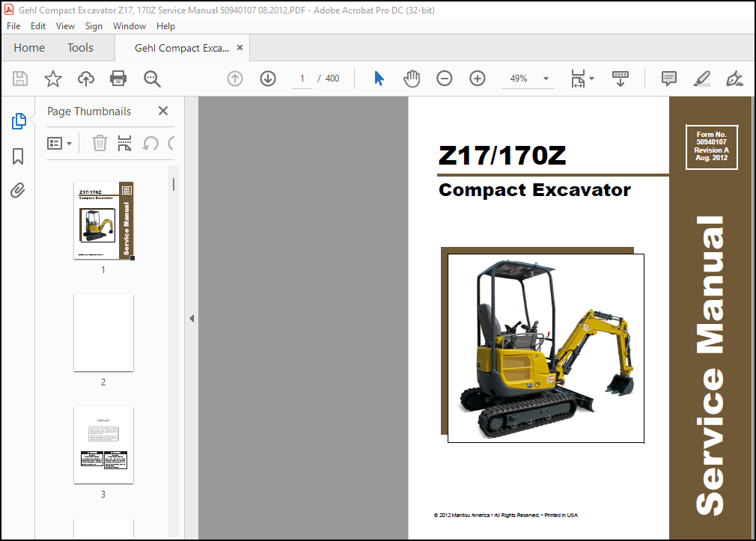Click the Compact Excavator heading text
The height and width of the screenshot is (541, 756).
pyautogui.click(x=534, y=190)
